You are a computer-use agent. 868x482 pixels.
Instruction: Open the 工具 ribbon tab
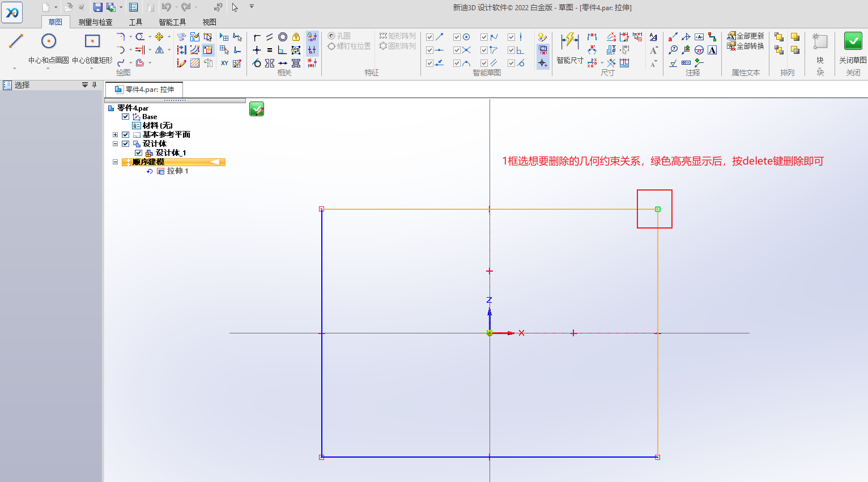(135, 22)
